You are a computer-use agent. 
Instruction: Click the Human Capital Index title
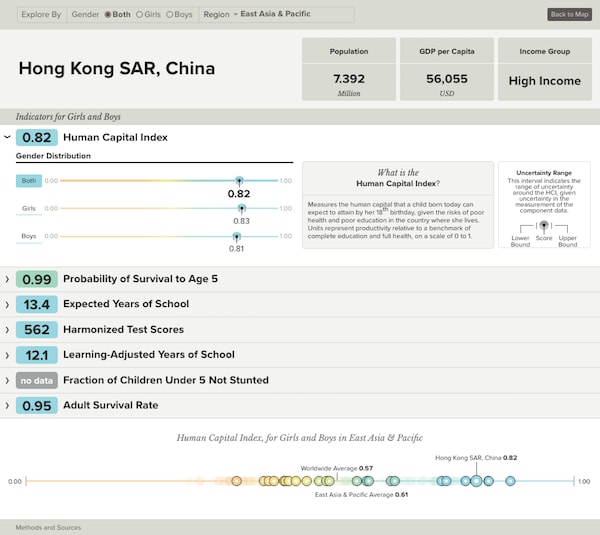[115, 137]
